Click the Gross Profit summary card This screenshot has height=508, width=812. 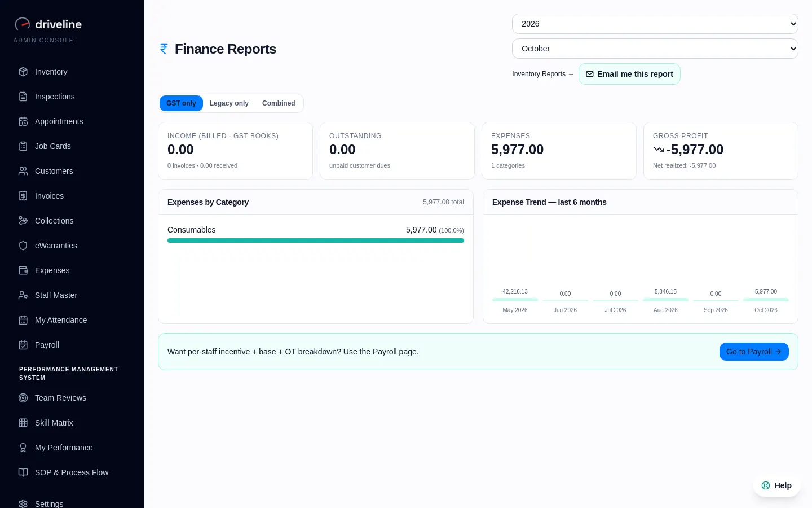point(721,151)
